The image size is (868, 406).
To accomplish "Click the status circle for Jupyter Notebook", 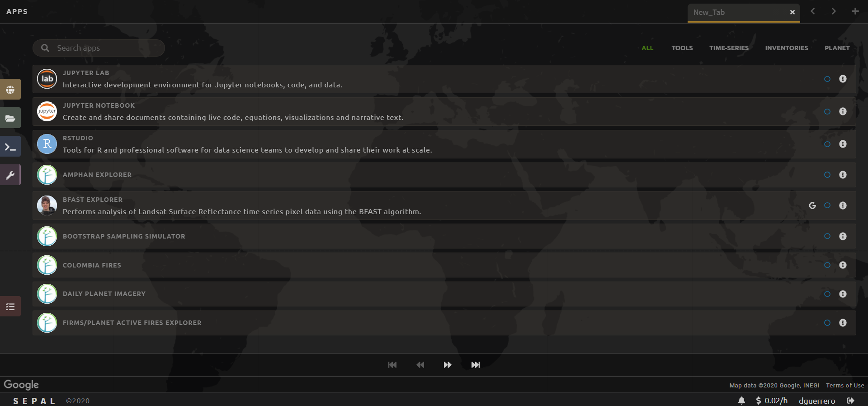I will pos(827,111).
